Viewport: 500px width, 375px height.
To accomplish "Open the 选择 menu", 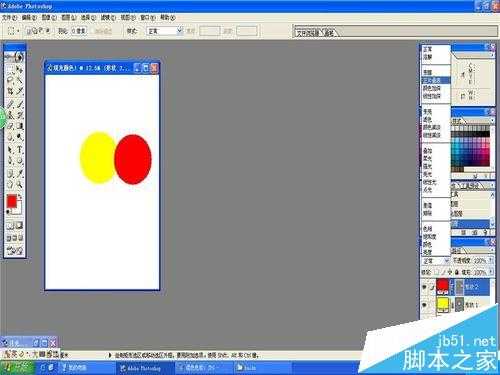I will coord(88,17).
